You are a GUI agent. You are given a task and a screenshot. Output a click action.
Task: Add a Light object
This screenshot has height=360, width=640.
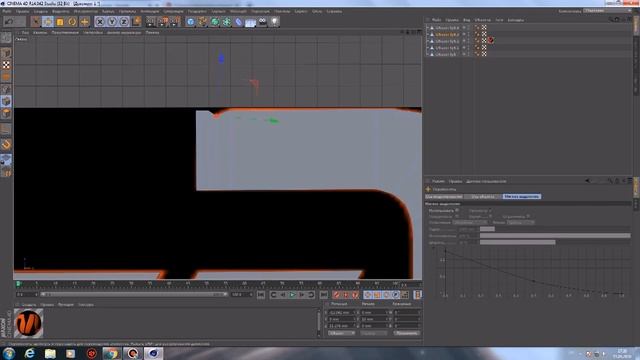pos(274,21)
